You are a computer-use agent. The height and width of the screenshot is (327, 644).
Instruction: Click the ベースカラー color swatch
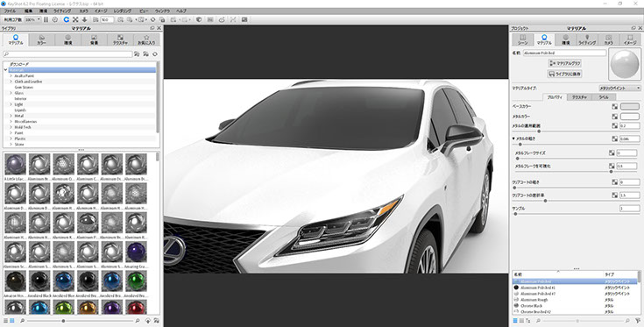click(x=630, y=106)
